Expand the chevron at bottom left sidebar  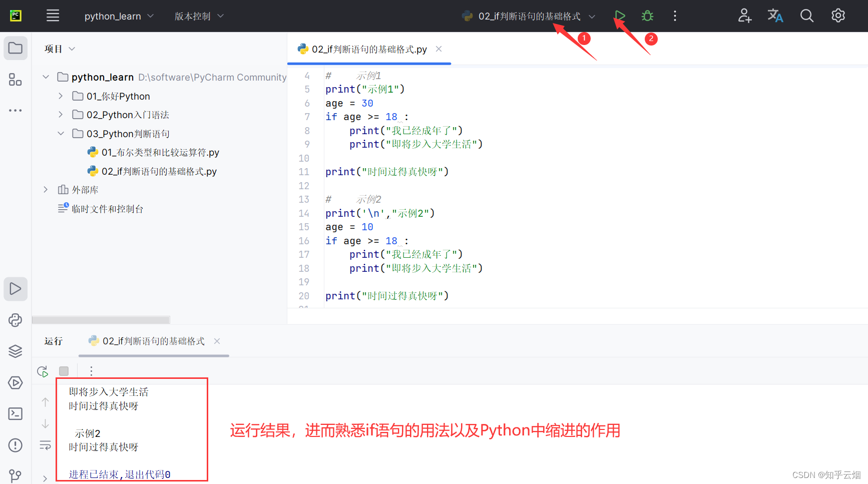click(x=45, y=478)
